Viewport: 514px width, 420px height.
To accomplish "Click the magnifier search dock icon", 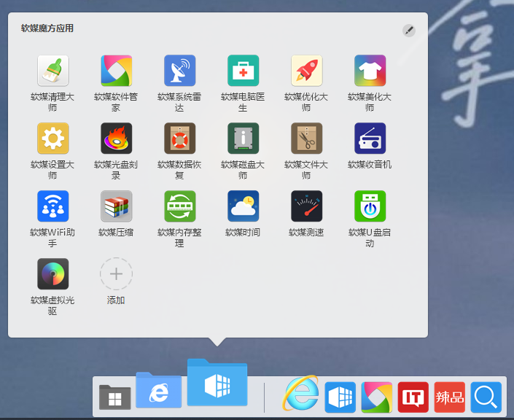I will click(x=486, y=397).
